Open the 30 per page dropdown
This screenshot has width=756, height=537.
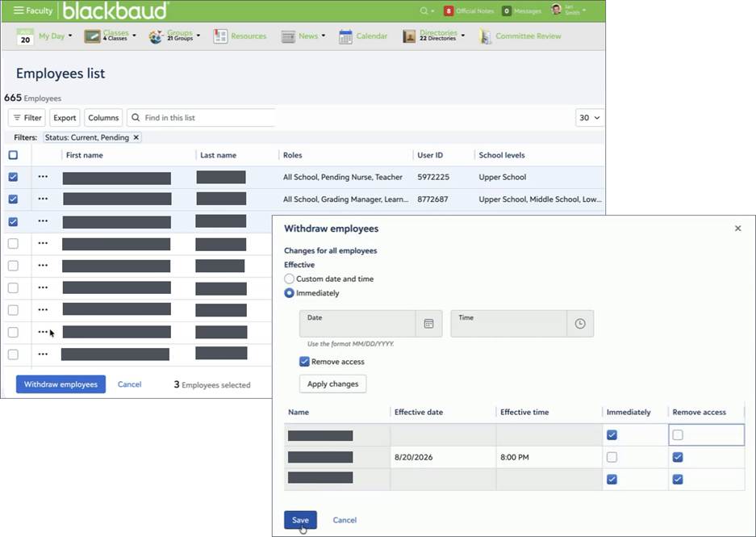click(590, 118)
